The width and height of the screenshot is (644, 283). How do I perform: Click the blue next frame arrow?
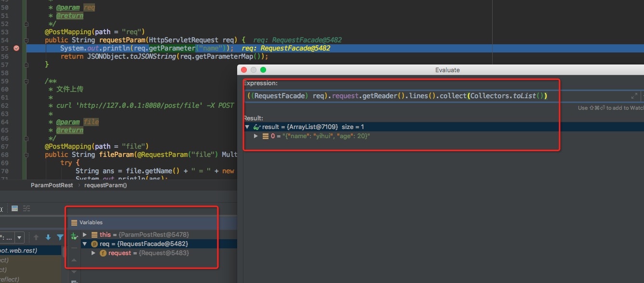pyautogui.click(x=48, y=237)
